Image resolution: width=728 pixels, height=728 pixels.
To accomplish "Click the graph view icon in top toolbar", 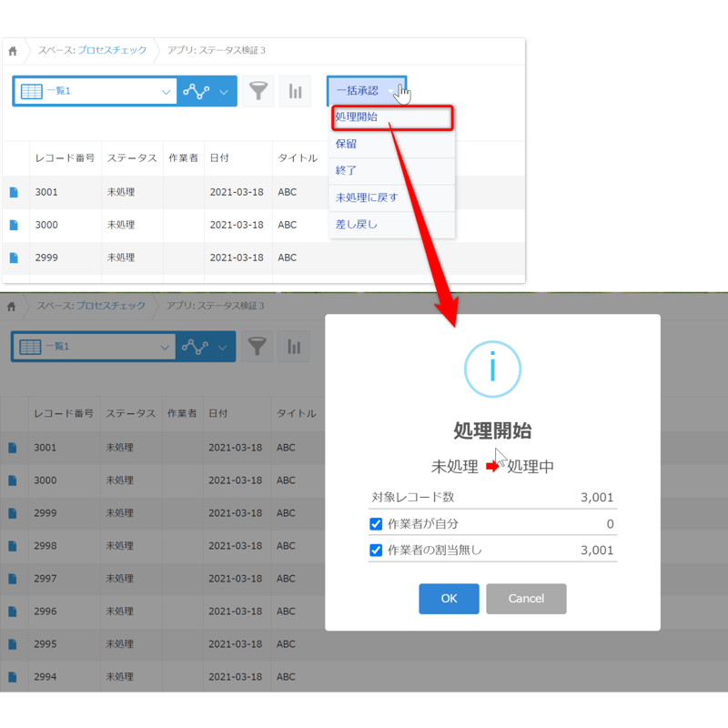I will [196, 91].
